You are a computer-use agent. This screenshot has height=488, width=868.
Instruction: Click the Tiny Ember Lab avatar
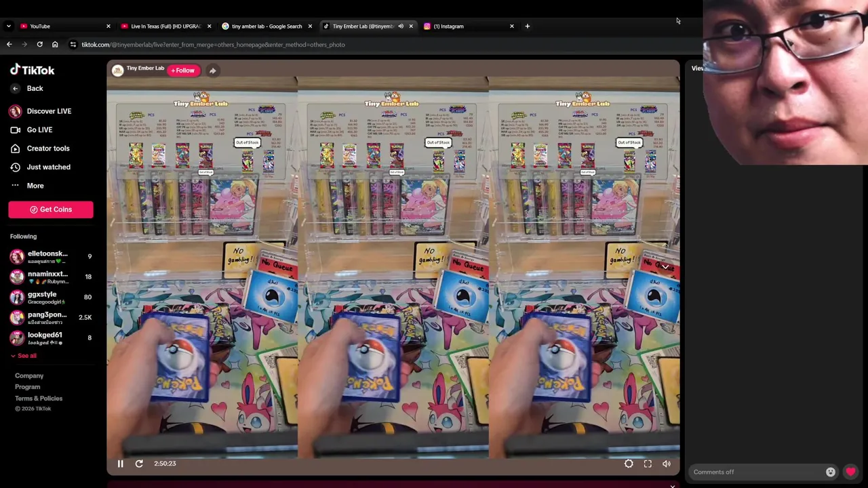(118, 70)
